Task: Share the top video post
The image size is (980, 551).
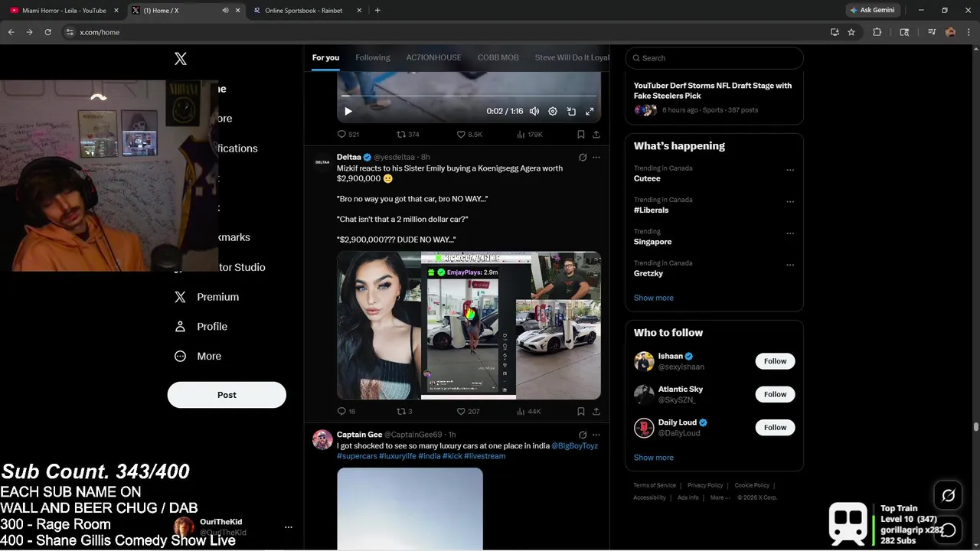Action: tap(596, 134)
